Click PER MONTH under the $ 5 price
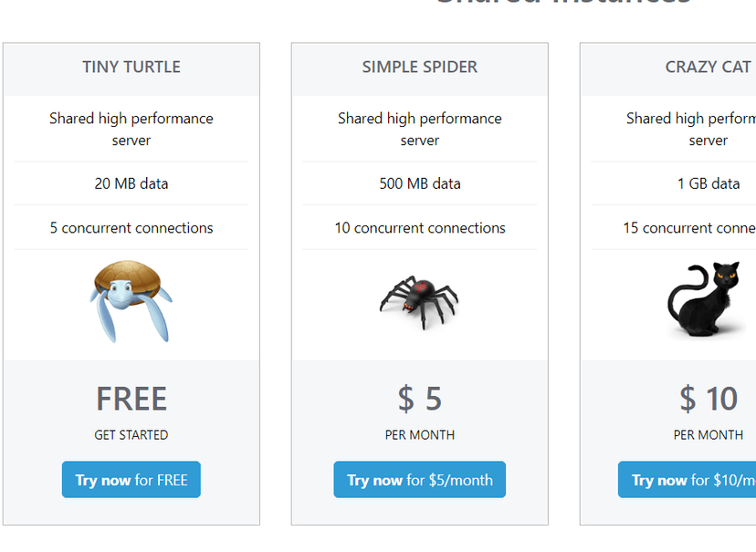 (420, 435)
